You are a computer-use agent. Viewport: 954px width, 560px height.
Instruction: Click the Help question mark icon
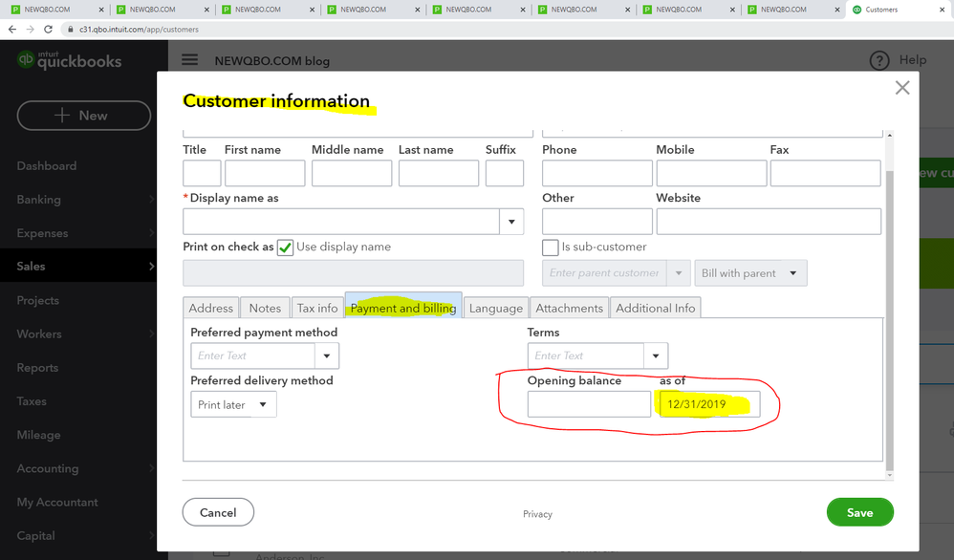click(878, 60)
